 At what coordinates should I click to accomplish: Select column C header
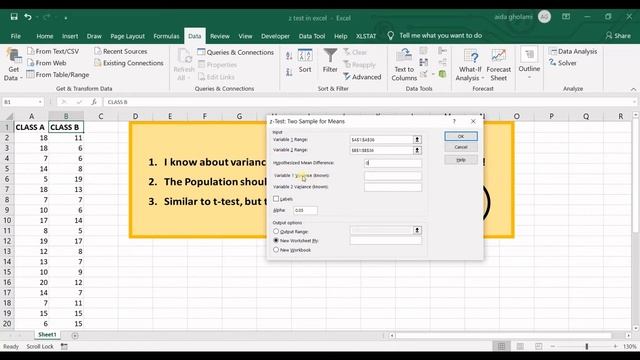coord(101,116)
